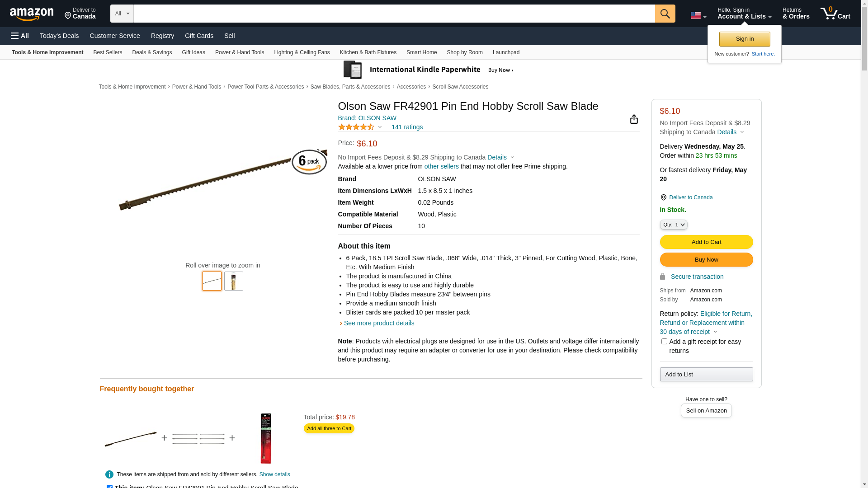
Task: Open the Qty quantity dropdown
Action: pyautogui.click(x=674, y=225)
